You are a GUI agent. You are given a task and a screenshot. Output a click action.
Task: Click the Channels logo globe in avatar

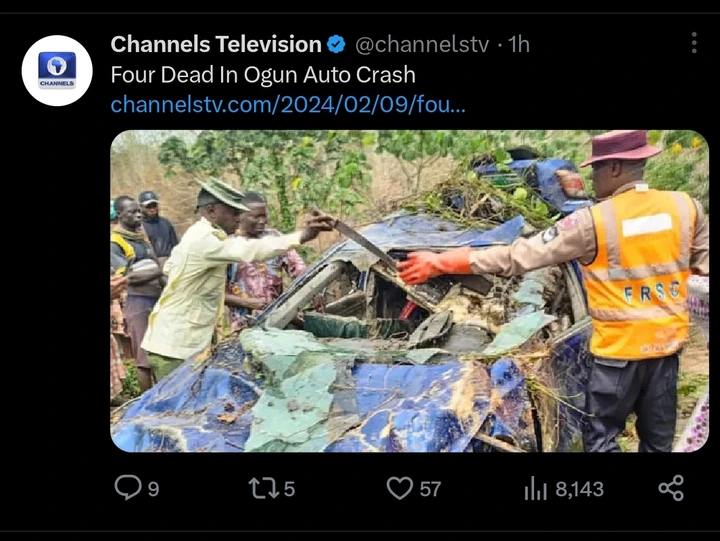pos(57,66)
